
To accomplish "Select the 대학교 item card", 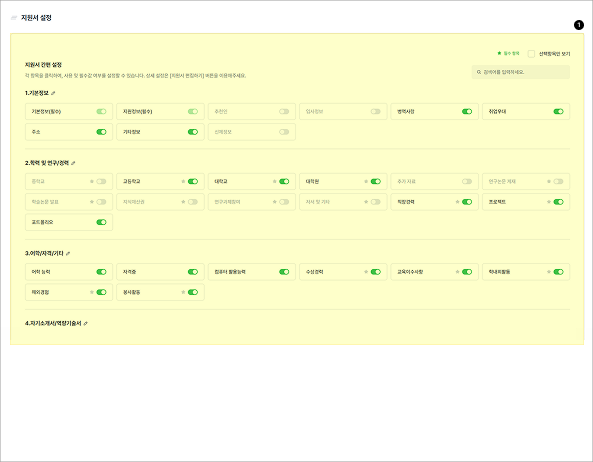I will tap(251, 181).
